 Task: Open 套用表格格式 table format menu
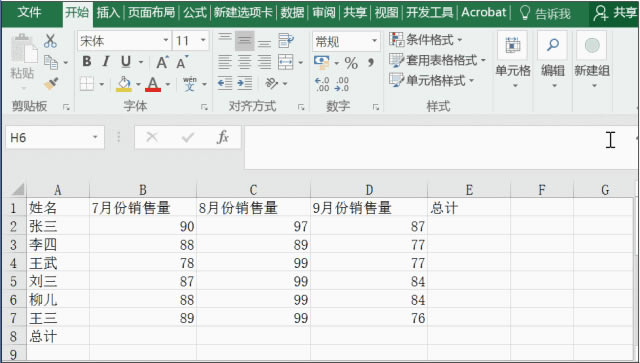tap(437, 60)
